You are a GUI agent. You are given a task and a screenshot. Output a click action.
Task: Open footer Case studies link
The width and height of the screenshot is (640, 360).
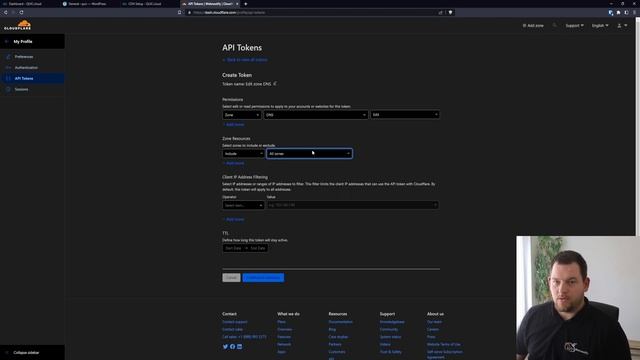(338, 337)
